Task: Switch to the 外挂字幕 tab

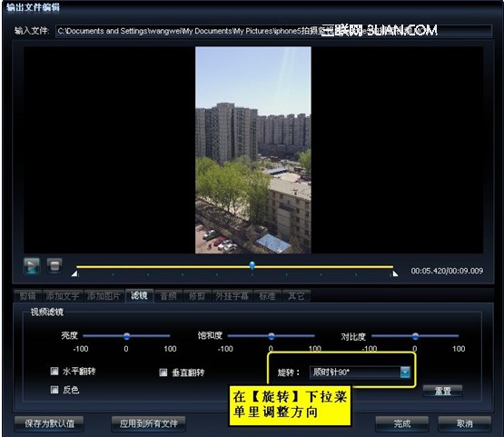Action: pos(232,296)
